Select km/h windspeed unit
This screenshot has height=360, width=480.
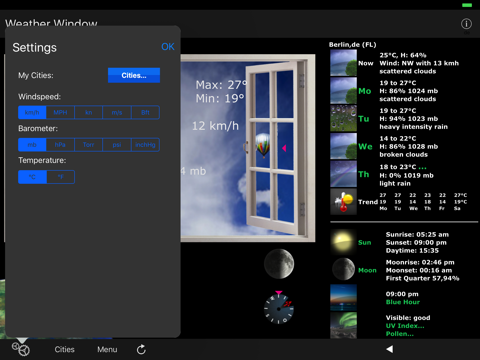click(x=32, y=112)
